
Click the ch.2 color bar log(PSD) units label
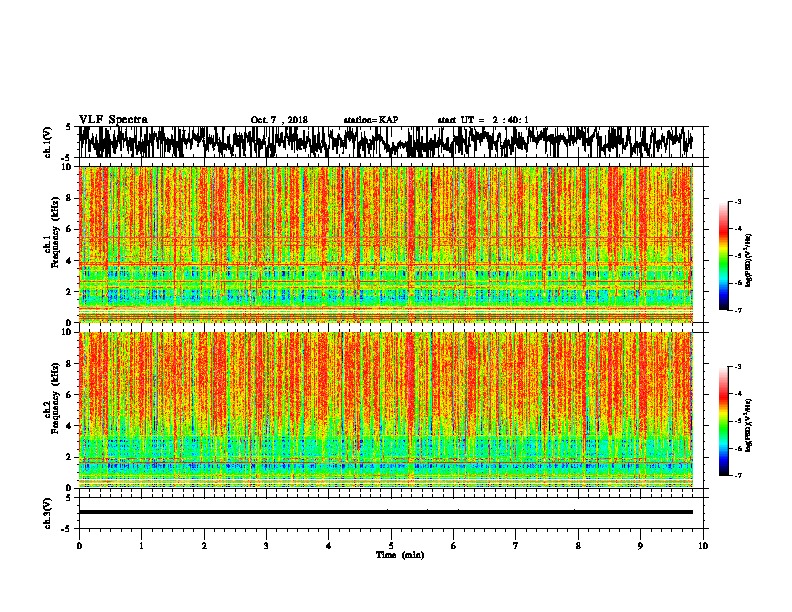[x=749, y=426]
